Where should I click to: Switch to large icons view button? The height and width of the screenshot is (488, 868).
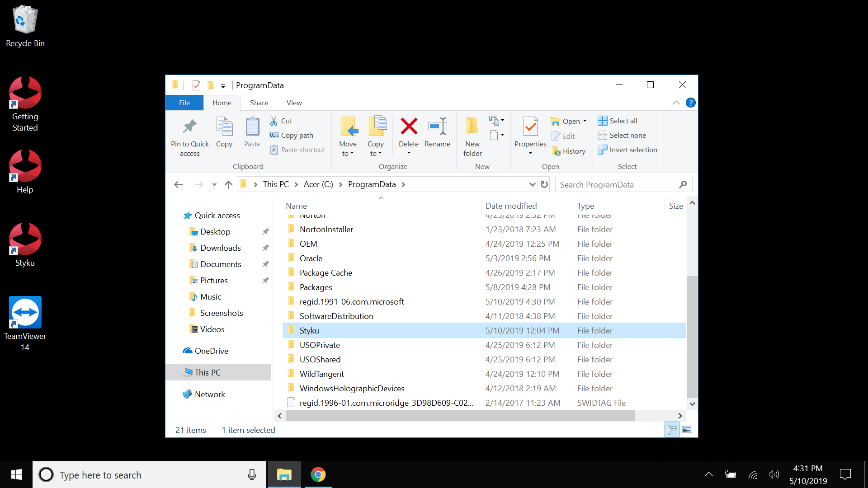point(687,430)
